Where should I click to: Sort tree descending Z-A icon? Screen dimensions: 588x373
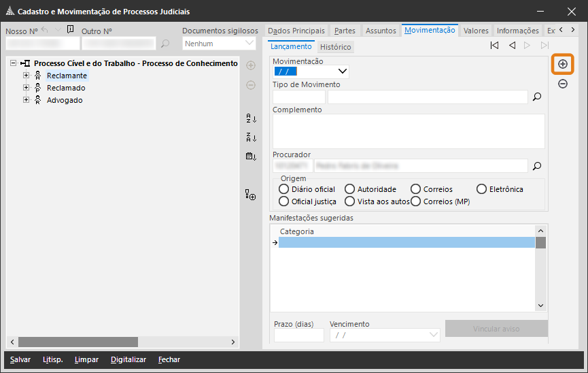click(251, 137)
